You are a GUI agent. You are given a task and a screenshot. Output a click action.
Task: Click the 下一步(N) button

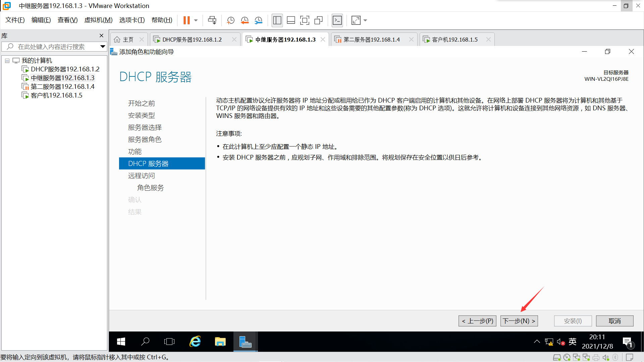click(519, 321)
